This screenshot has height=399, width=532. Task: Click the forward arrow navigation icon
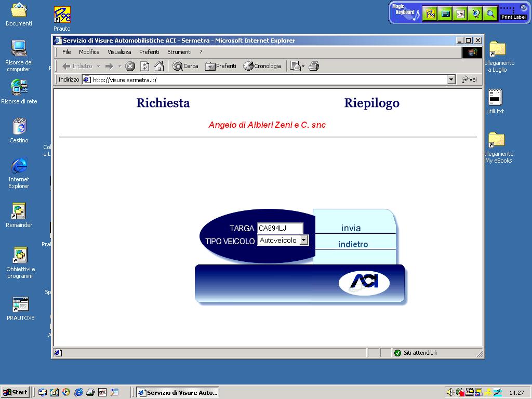109,66
